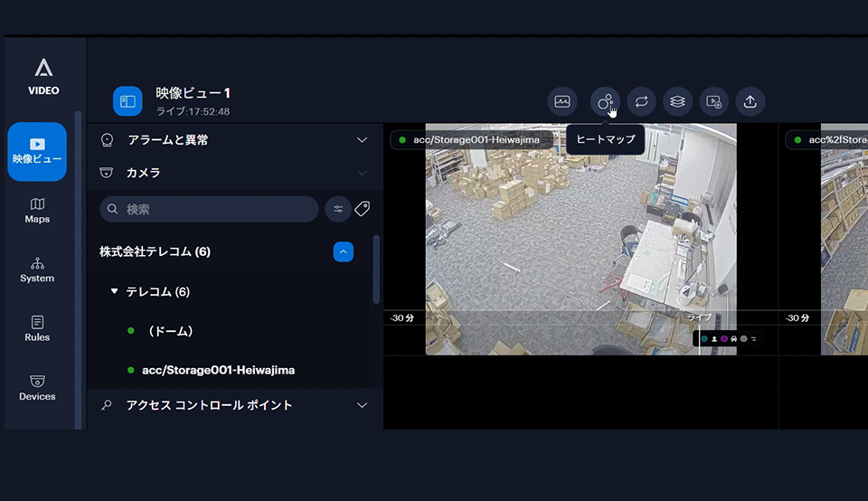This screenshot has width=868, height=501.
Task: Toggle the teal motion event filter
Action: (x=704, y=339)
